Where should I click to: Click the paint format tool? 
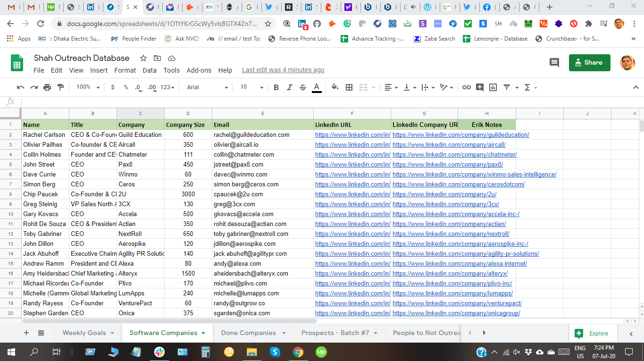(x=60, y=87)
